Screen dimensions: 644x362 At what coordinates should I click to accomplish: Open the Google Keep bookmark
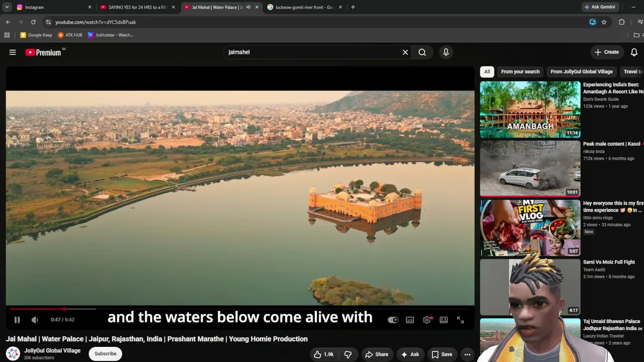pyautogui.click(x=36, y=35)
